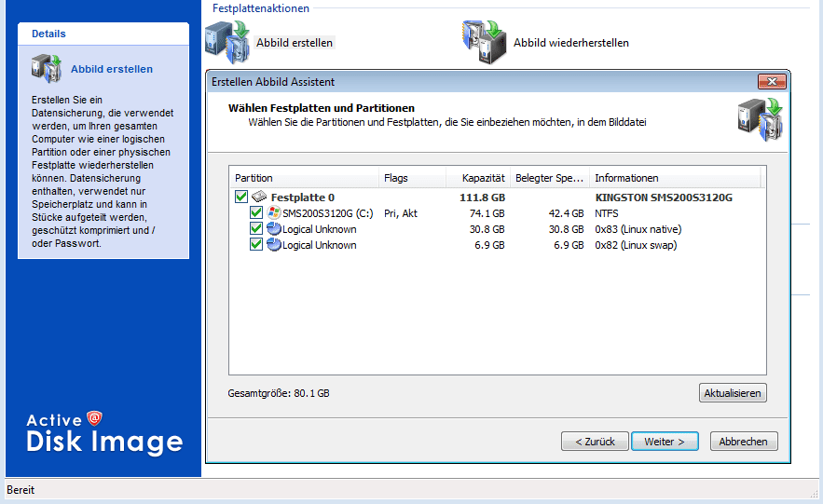Image resolution: width=823 pixels, height=504 pixels.
Task: Select the Logical Unknown row with 0x83
Action: 319,229
